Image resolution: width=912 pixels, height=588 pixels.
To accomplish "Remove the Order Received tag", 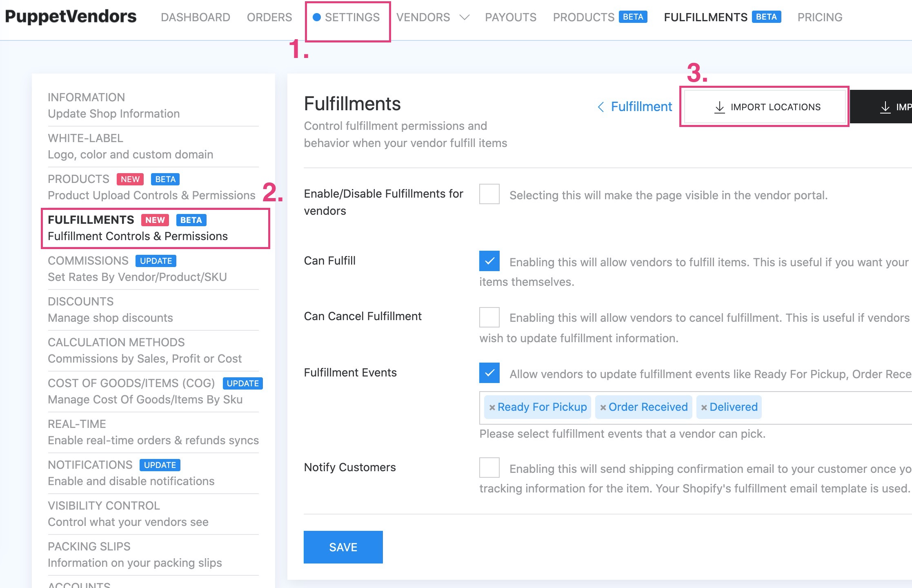I will (x=603, y=408).
